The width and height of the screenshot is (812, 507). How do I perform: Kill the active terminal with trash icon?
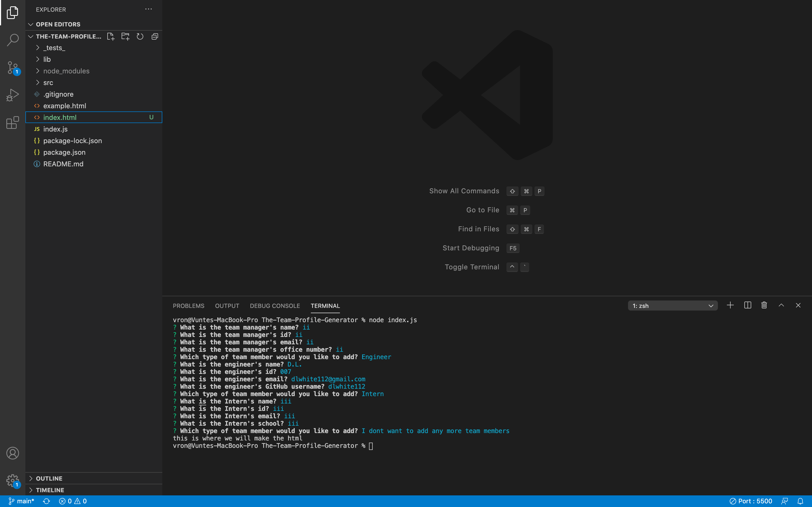[764, 305]
